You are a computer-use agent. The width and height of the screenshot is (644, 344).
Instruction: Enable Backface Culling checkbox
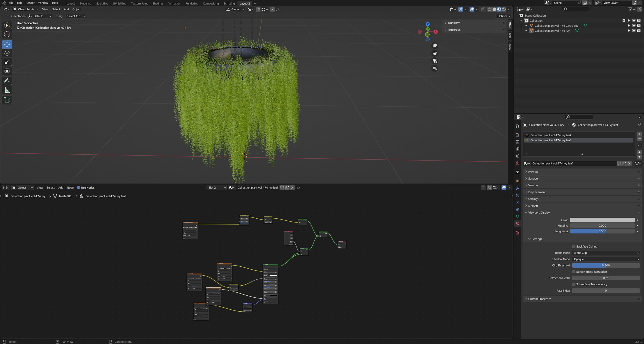[x=574, y=246]
